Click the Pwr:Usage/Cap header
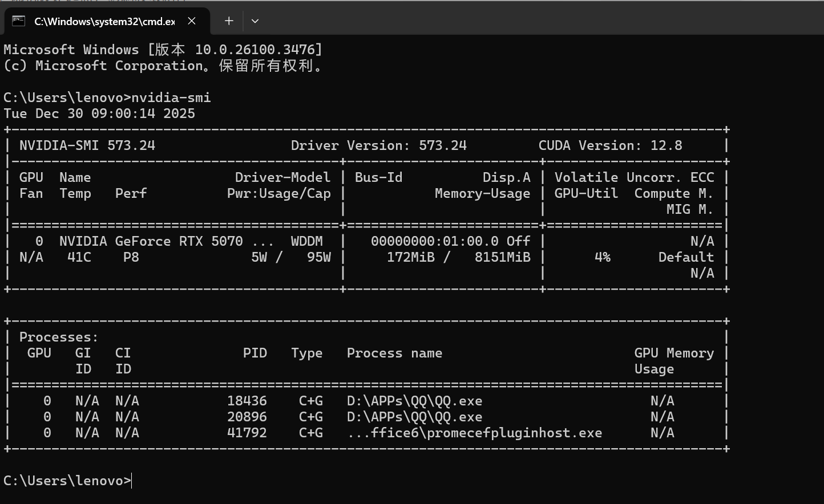The image size is (824, 504). click(x=279, y=193)
